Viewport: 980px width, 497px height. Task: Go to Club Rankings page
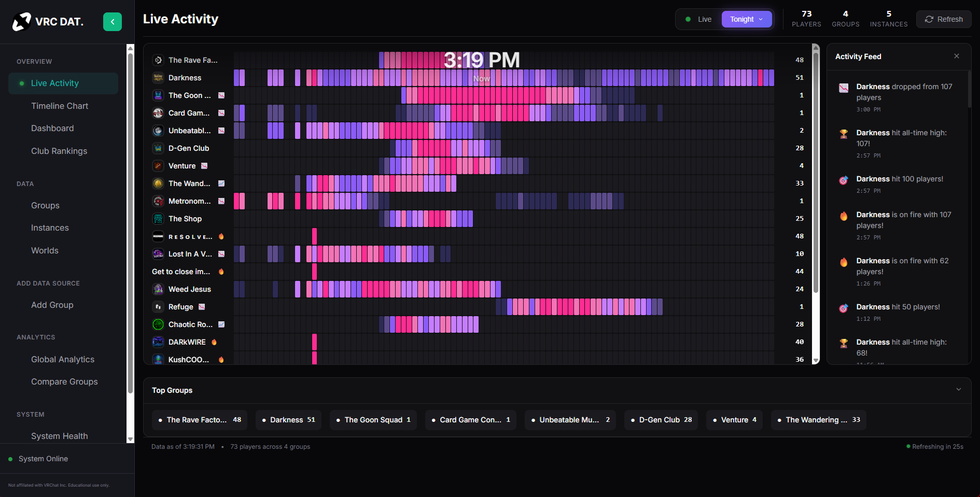click(59, 151)
